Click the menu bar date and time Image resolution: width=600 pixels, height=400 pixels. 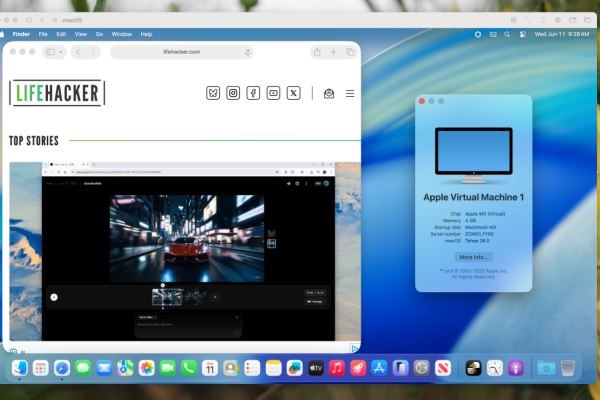click(562, 34)
